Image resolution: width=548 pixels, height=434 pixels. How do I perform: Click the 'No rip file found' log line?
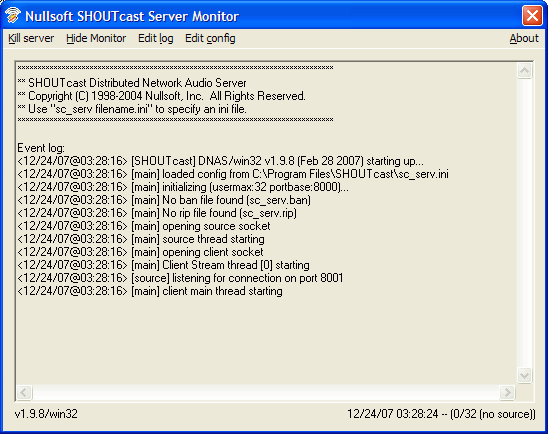pos(157,213)
